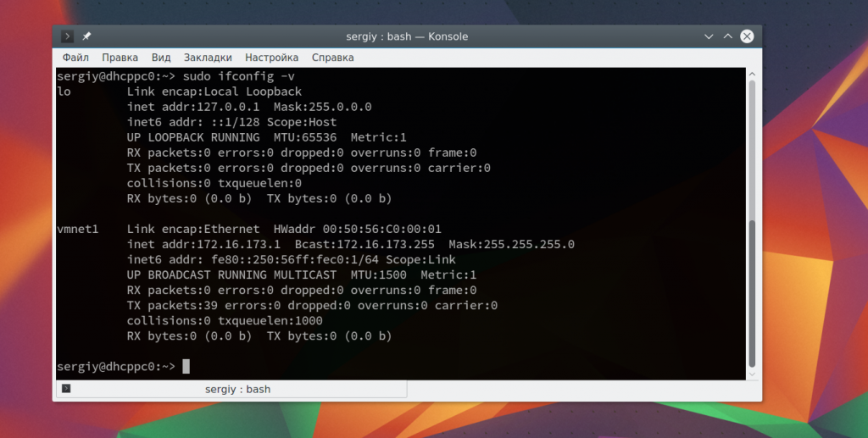868x438 pixels.
Task: Close the Konsole window
Action: pyautogui.click(x=747, y=36)
